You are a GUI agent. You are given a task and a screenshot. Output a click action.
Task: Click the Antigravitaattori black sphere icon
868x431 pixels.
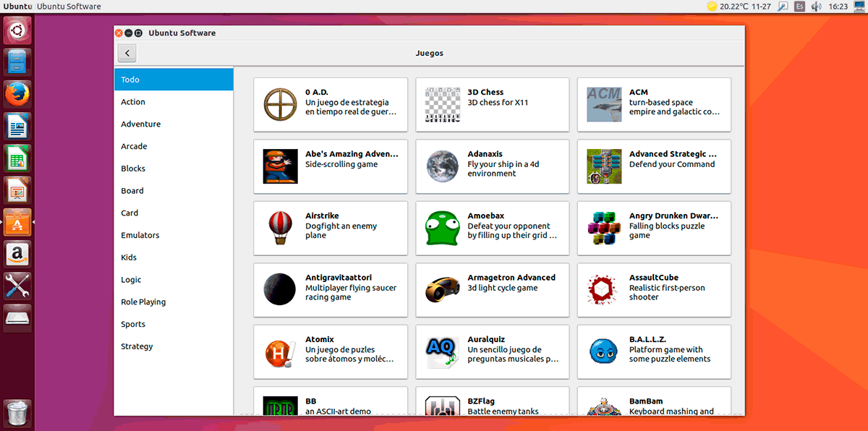(x=280, y=290)
